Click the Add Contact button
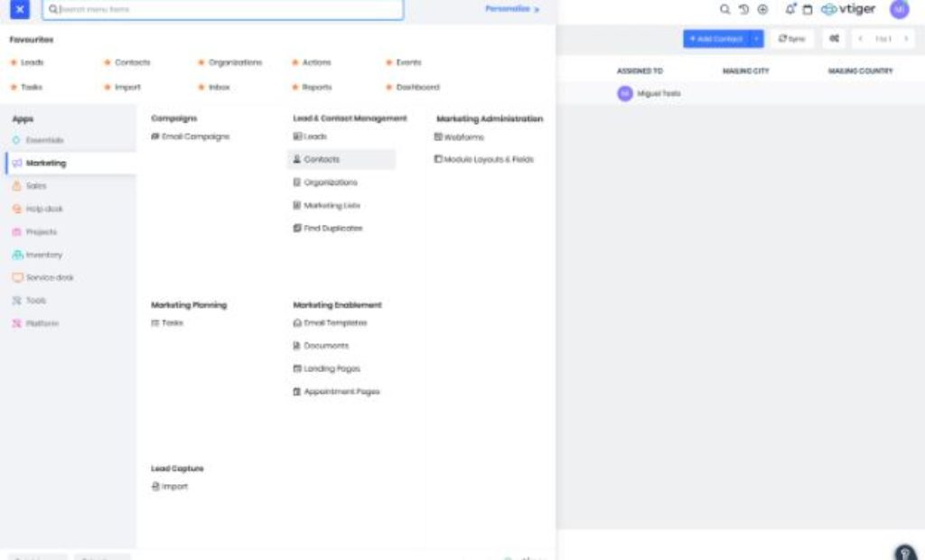Screen dimensions: 925x560 (x=716, y=39)
